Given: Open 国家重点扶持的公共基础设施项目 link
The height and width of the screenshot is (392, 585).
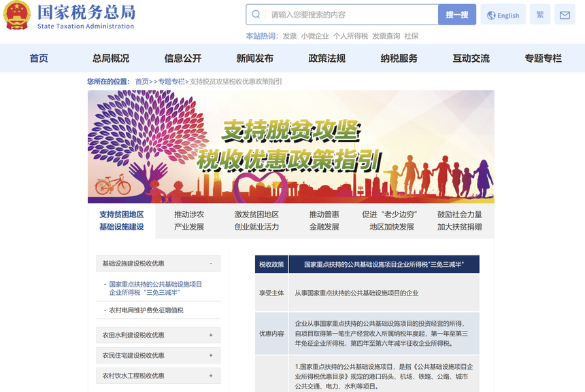Looking at the screenshot, I should tap(155, 289).
